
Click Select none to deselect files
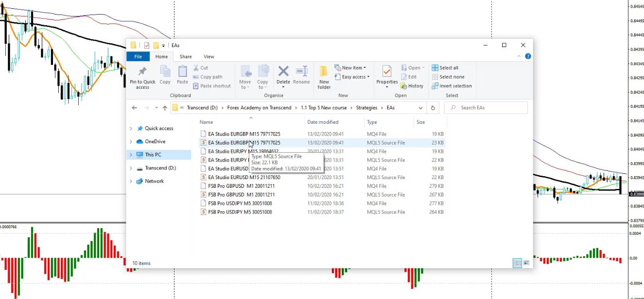(449, 77)
